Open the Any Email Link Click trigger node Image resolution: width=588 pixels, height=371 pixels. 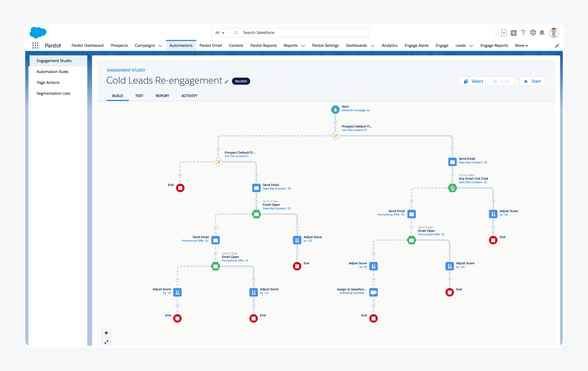point(452,188)
